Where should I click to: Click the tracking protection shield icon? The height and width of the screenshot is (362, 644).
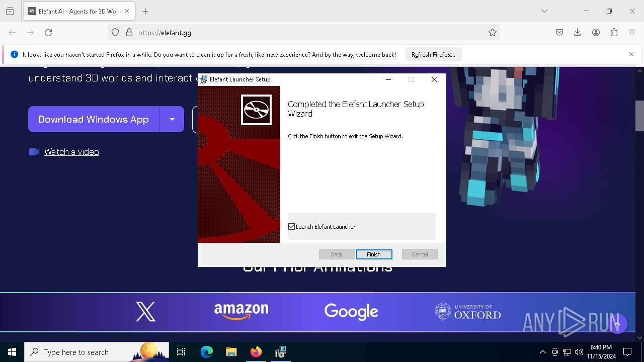tap(115, 33)
